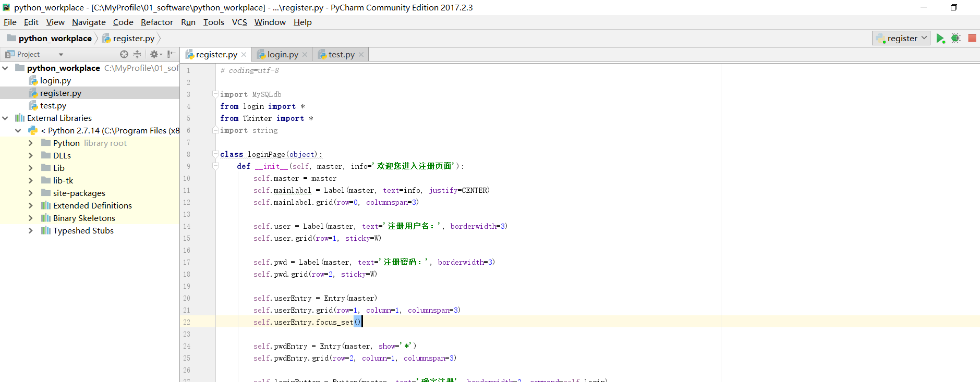Start debugging with the bug icon
The height and width of the screenshot is (382, 980).
tap(955, 39)
